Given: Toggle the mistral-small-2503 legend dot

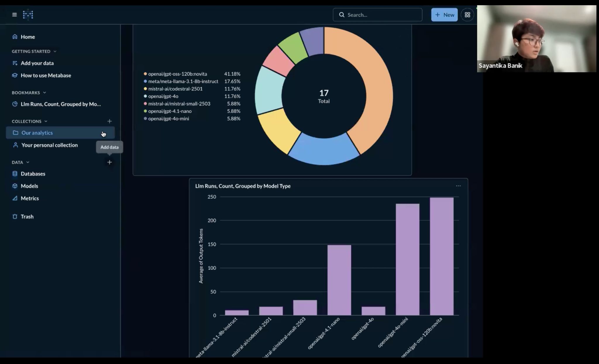Looking at the screenshot, I should pos(145,103).
